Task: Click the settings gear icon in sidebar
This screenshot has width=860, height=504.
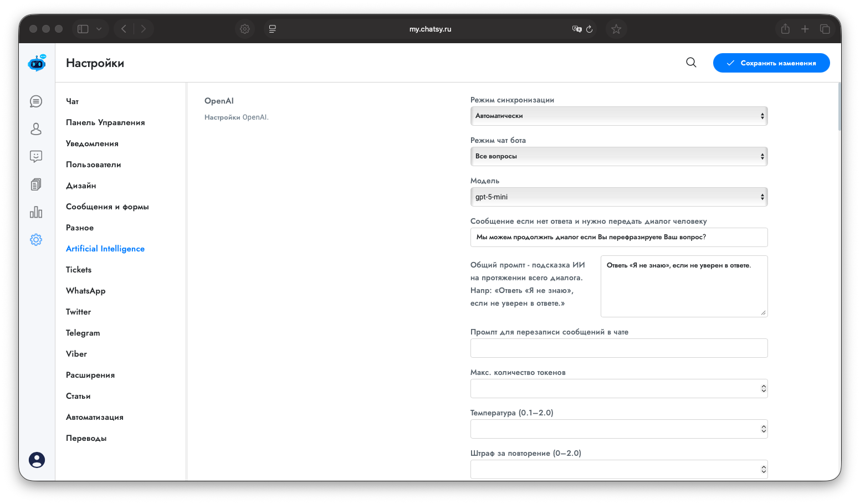Action: [36, 240]
